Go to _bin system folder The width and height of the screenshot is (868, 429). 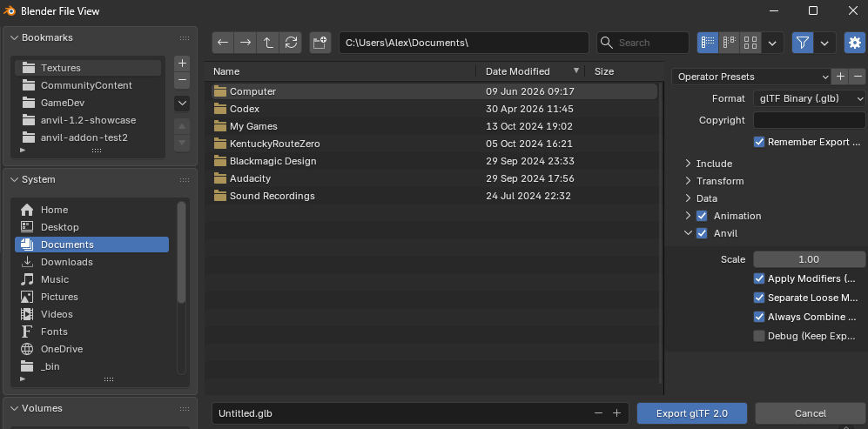point(92,366)
